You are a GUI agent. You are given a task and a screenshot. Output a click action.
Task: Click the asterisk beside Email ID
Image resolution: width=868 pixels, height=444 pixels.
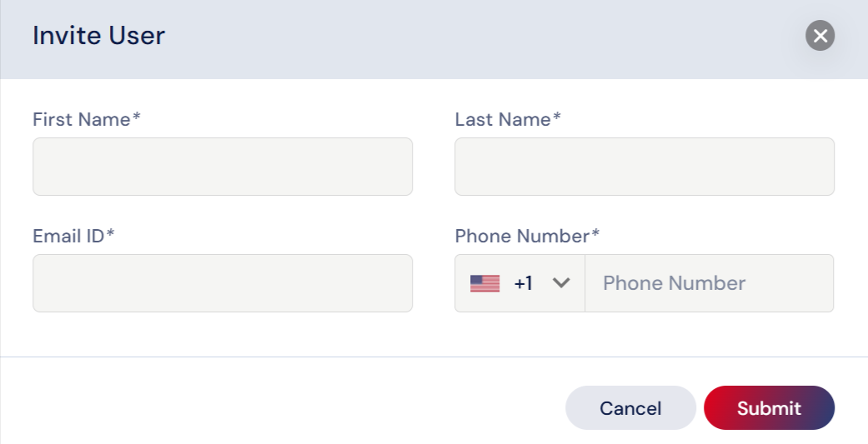(x=110, y=232)
